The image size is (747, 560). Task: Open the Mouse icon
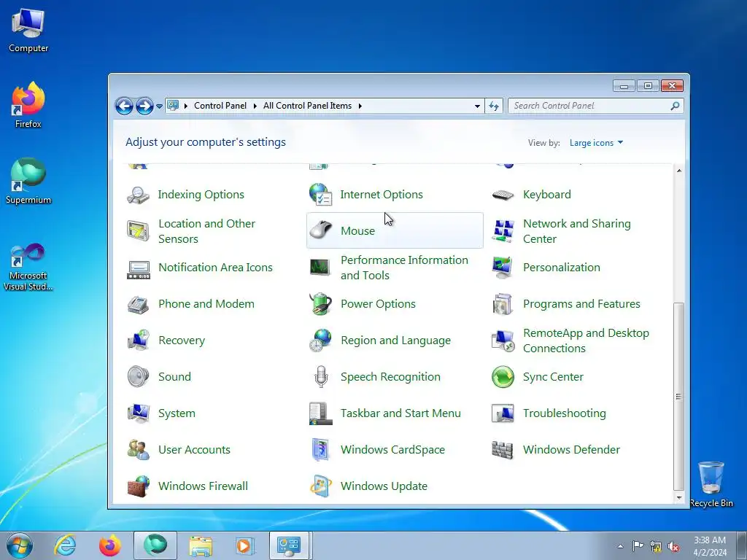click(321, 231)
